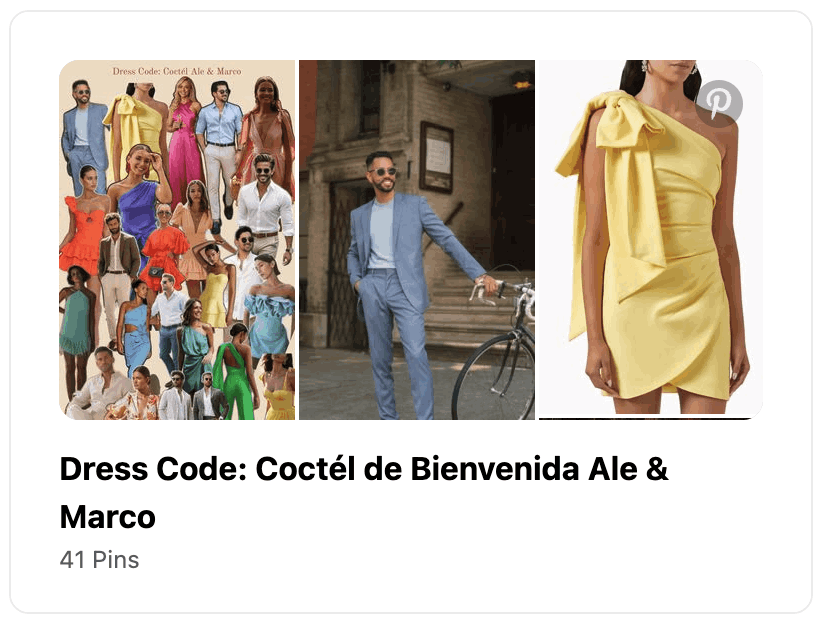Click the 41 Pins count

(100, 560)
